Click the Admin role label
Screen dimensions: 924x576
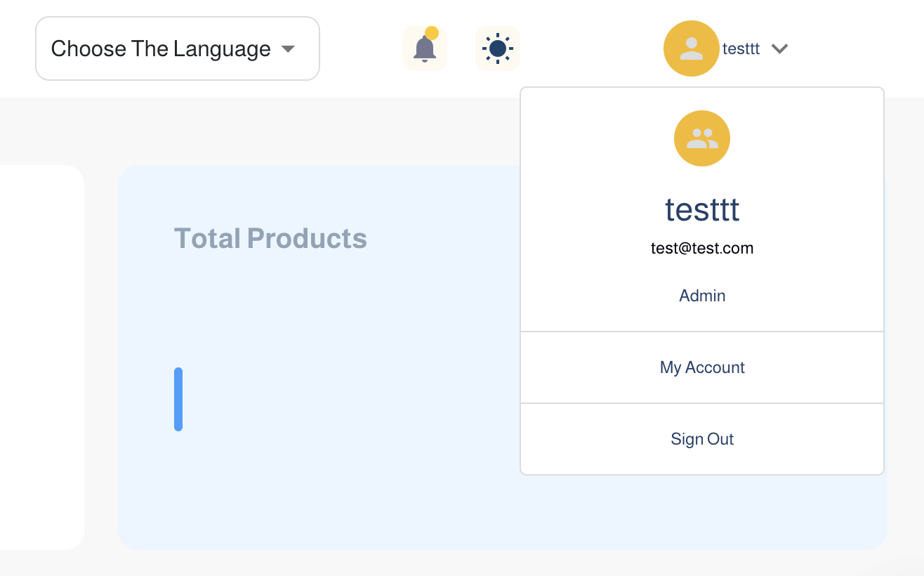[x=702, y=296]
